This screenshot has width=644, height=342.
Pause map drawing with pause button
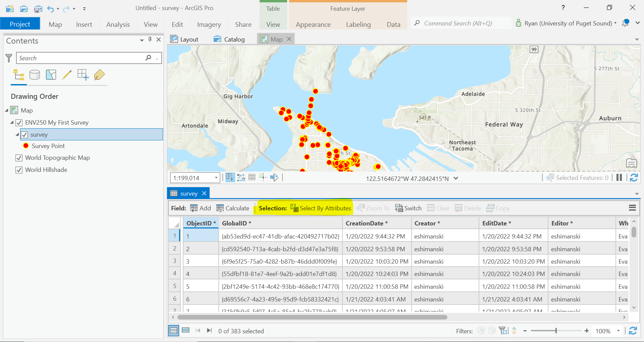tap(619, 178)
